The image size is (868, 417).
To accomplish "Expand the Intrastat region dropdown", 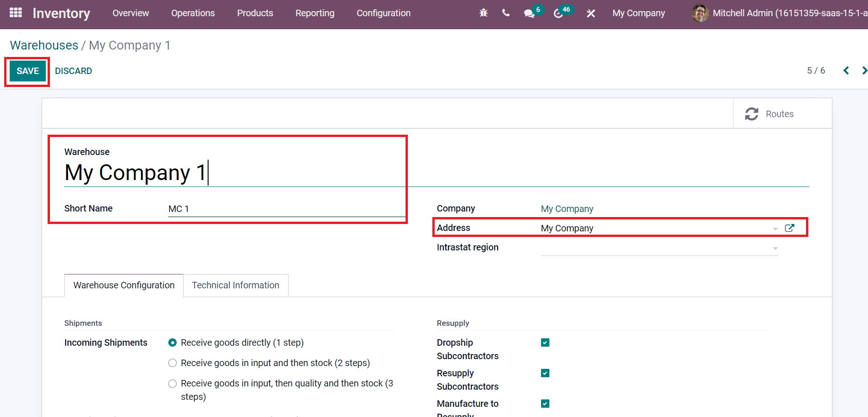I will tap(776, 248).
